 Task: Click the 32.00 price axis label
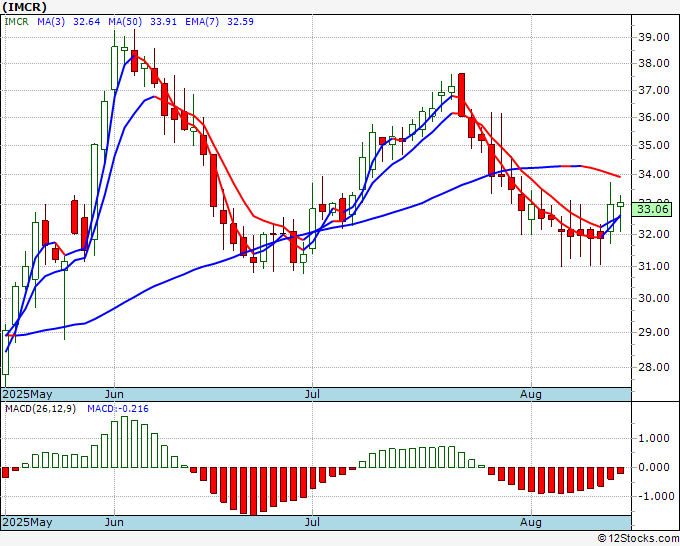click(x=654, y=234)
